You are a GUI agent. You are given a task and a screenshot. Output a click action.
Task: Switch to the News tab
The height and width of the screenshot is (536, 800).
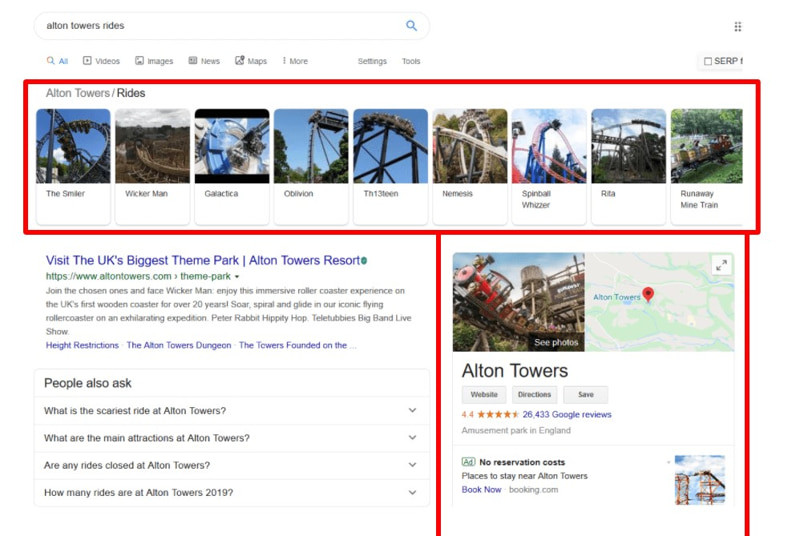[204, 61]
